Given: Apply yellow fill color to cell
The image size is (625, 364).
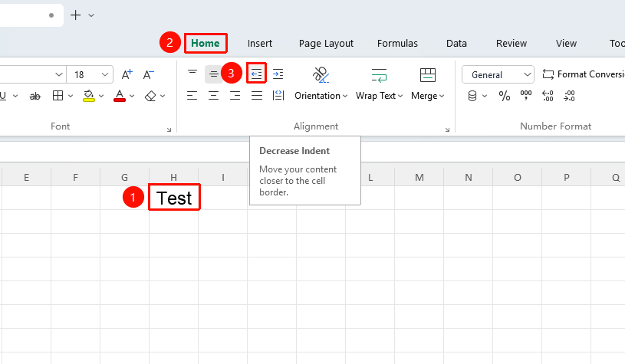Looking at the screenshot, I should (x=88, y=96).
